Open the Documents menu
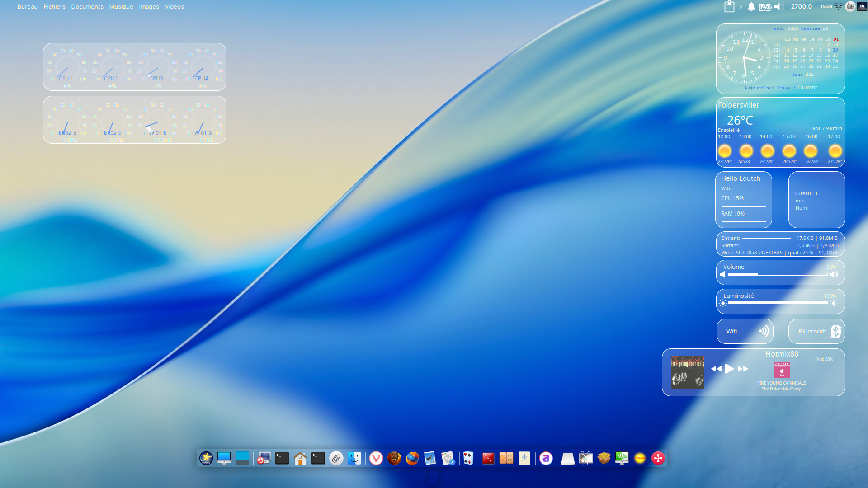 [x=87, y=6]
